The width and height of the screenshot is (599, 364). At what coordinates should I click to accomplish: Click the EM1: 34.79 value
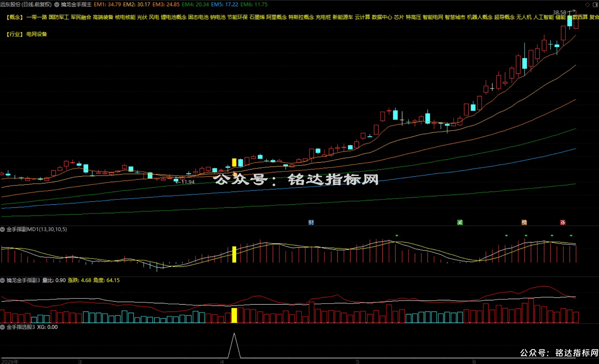(x=107, y=5)
